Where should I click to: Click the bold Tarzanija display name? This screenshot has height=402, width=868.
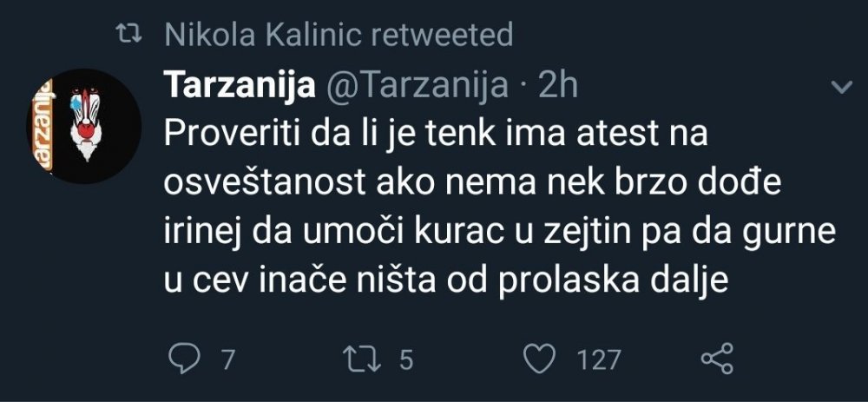tap(237, 85)
